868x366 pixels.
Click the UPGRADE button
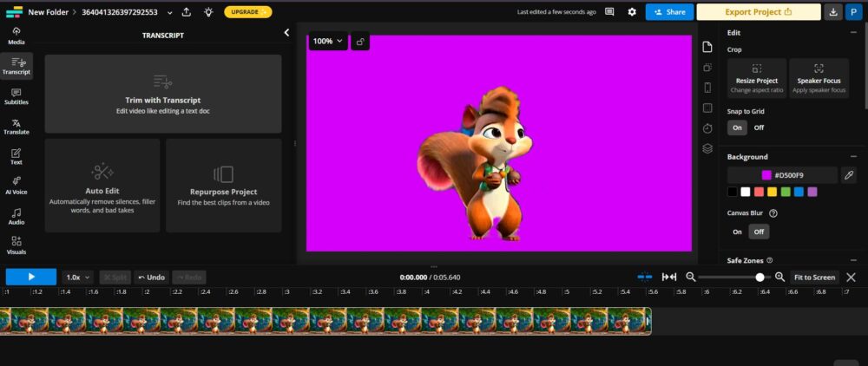click(x=247, y=11)
